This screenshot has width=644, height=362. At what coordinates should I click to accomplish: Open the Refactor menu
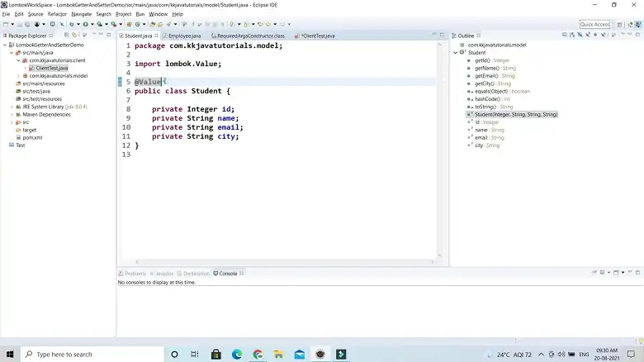[57, 14]
